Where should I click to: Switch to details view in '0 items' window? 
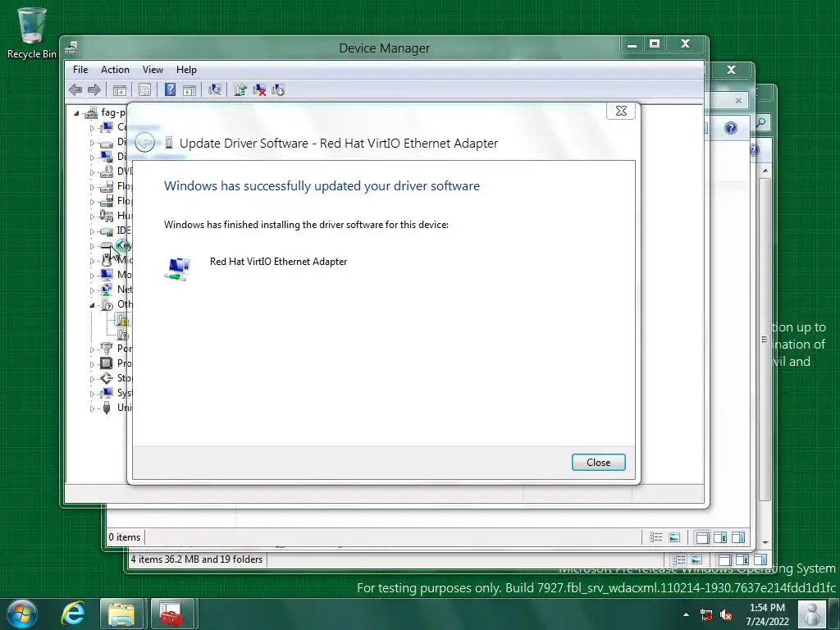click(x=655, y=536)
